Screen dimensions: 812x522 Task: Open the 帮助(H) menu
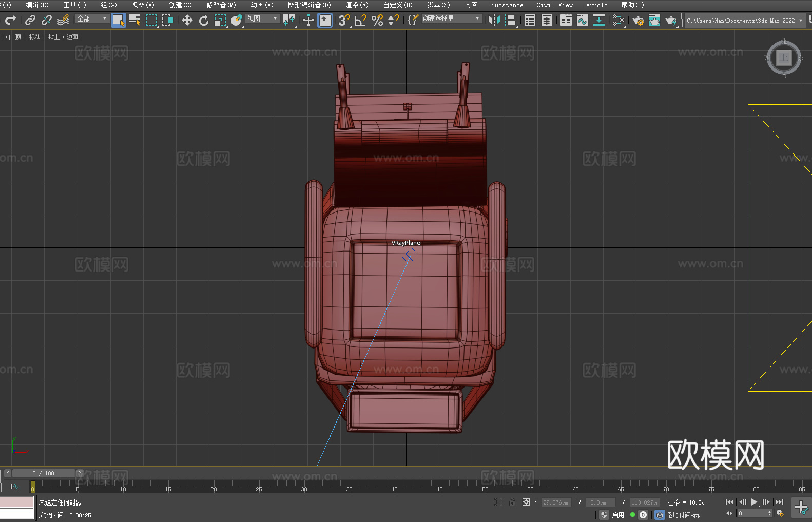point(632,5)
